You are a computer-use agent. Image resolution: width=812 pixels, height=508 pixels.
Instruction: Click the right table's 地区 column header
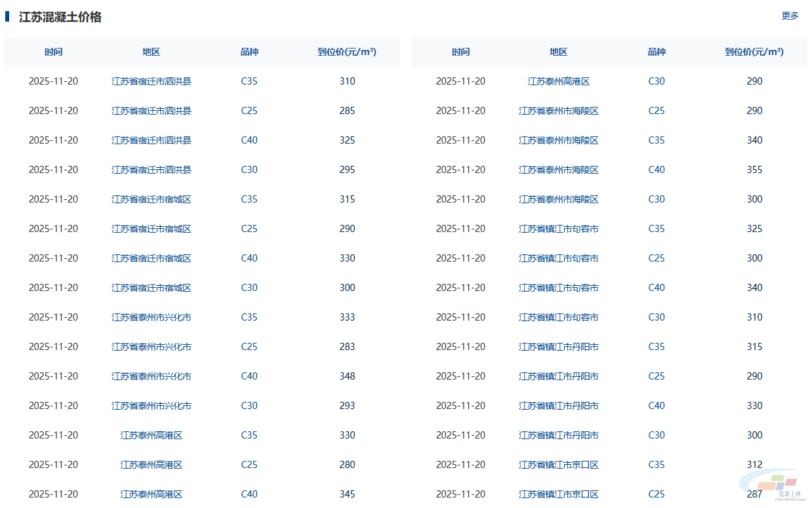[x=559, y=52]
